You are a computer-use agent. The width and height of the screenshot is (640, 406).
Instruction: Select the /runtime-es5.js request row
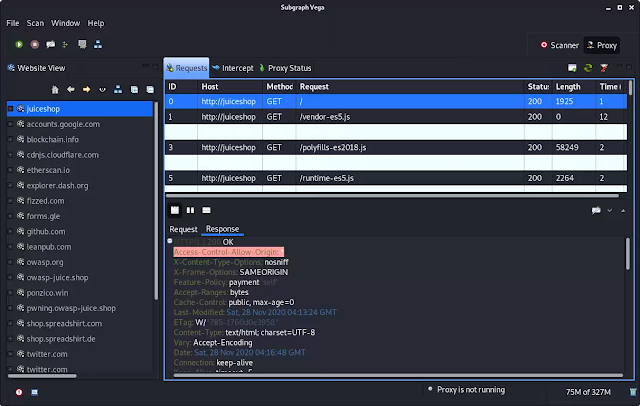tap(396, 178)
